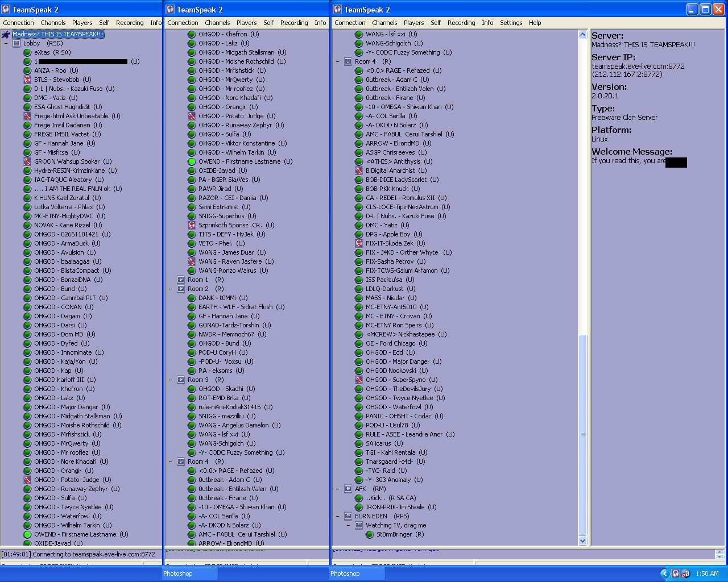Click the AFK channel icon

(348, 489)
